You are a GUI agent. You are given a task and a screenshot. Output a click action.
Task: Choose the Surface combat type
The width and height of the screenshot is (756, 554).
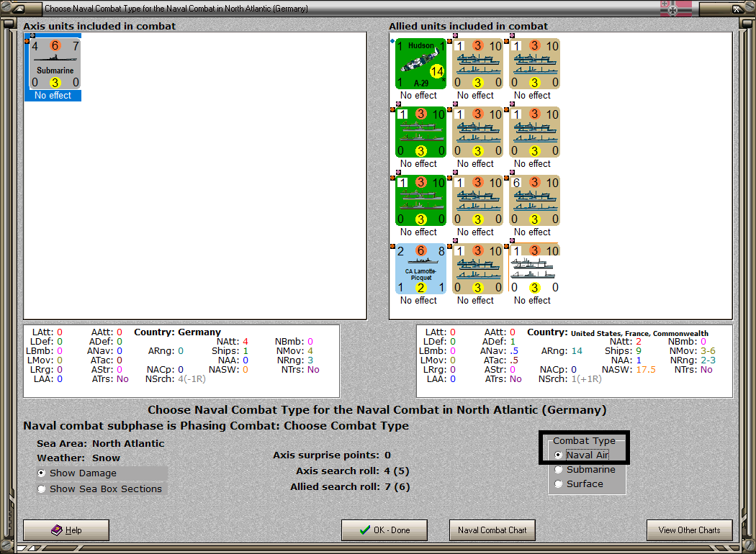click(579, 484)
